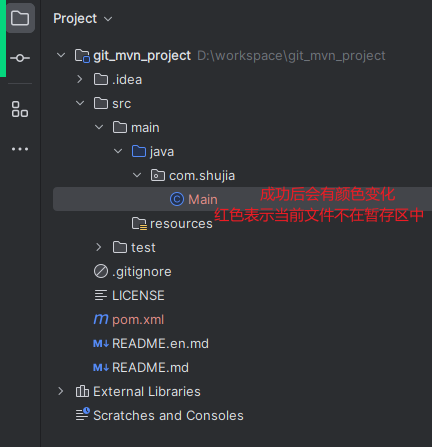Select the Main class file
432x447 pixels.
coord(203,199)
